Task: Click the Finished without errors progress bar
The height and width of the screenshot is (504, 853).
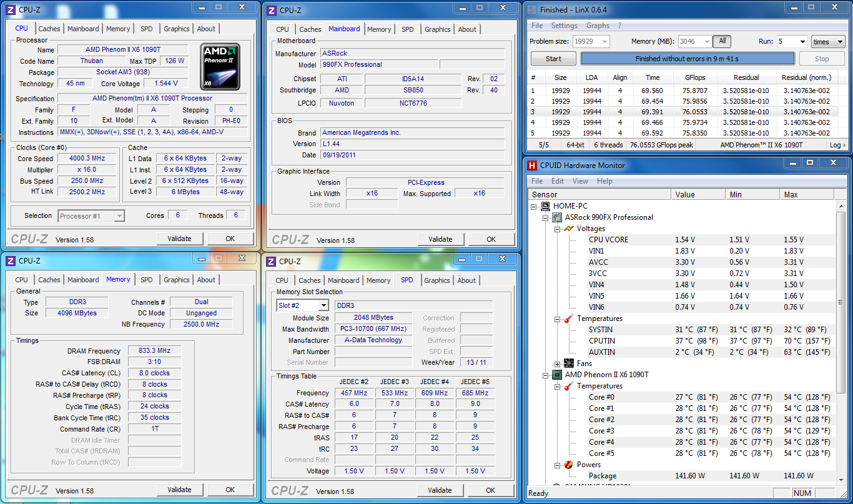Action: click(688, 59)
